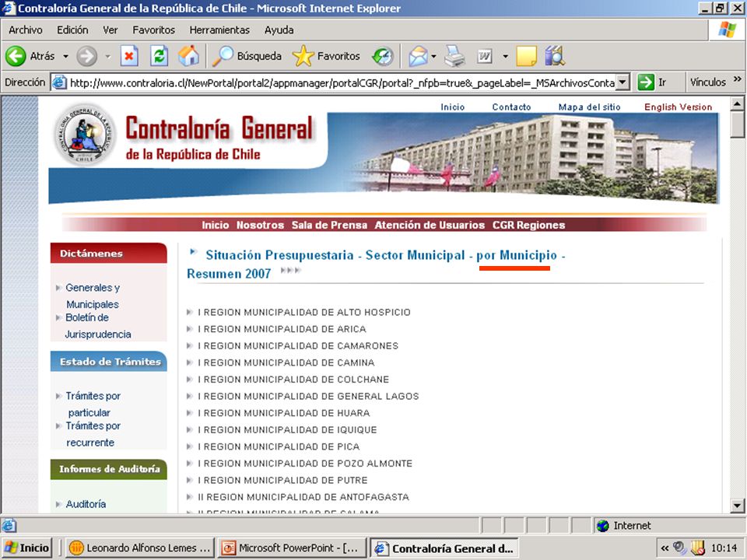747x560 pixels.
Task: Click the Internet zone globe icon
Action: click(x=602, y=526)
